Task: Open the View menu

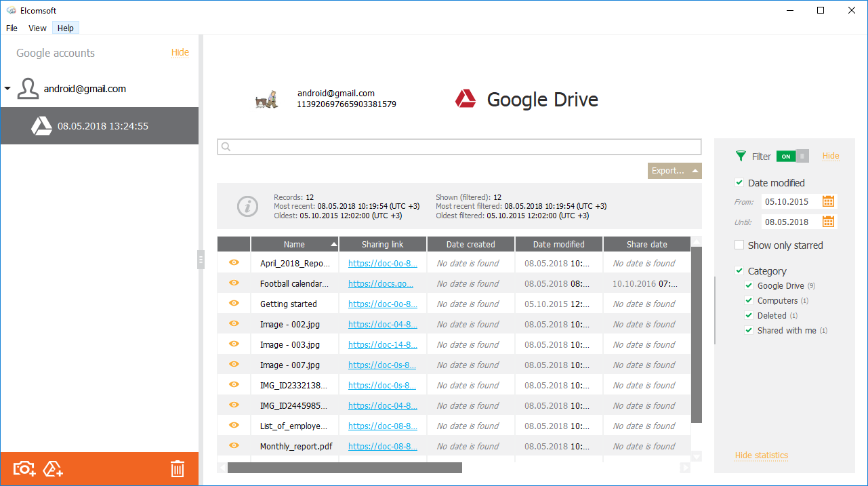Action: tap(37, 28)
